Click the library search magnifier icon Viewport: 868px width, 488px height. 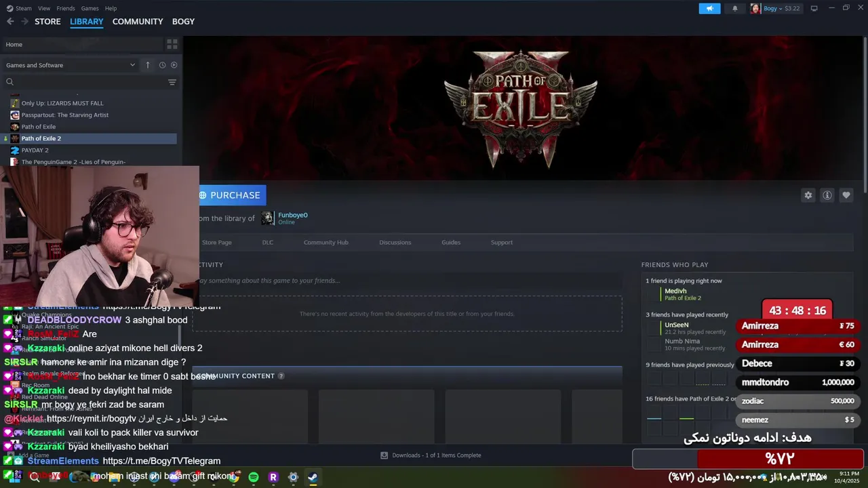click(10, 82)
